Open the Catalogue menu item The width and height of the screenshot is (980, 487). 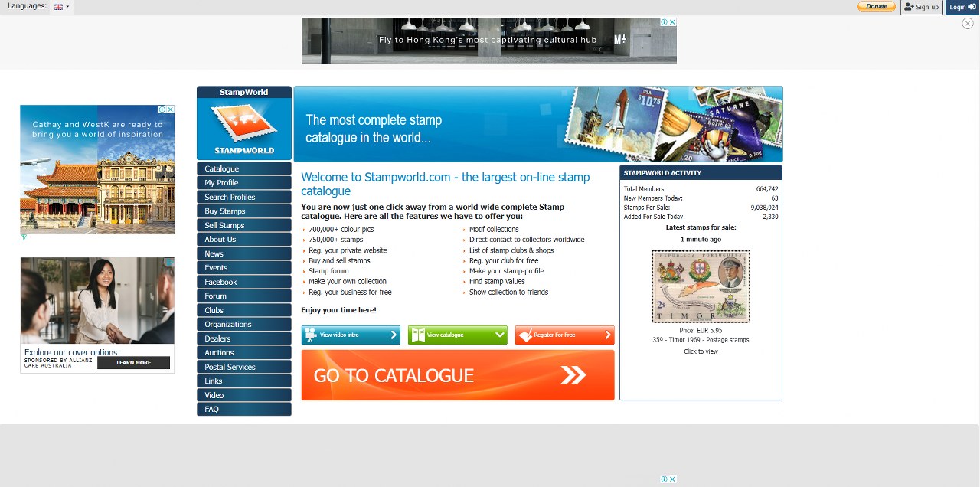(244, 168)
